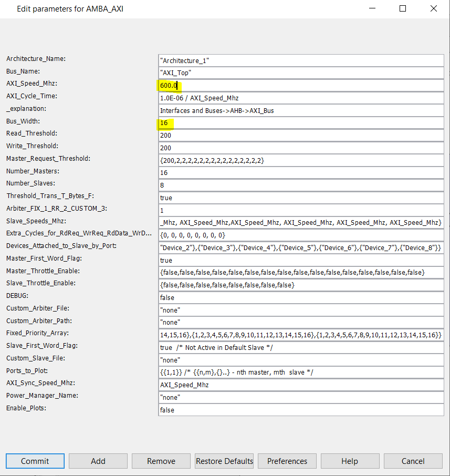Open Preferences from the button row
This screenshot has height=476, width=450.
pos(287,461)
